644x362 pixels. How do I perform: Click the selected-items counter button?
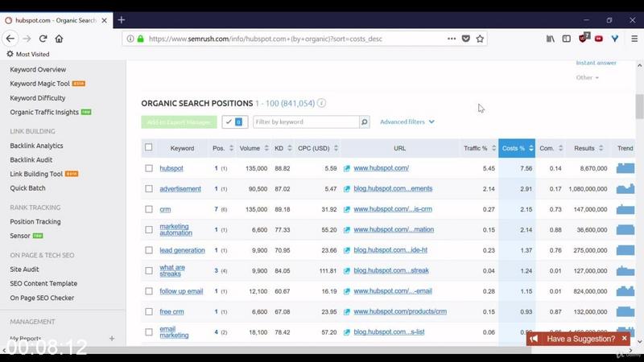click(234, 122)
